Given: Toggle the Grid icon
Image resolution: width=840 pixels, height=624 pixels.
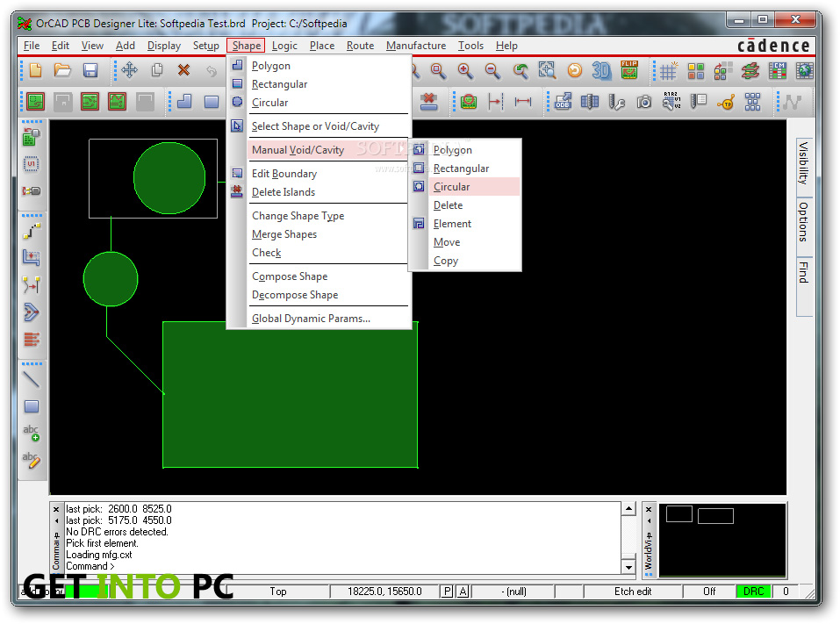Looking at the screenshot, I should coord(668,70).
